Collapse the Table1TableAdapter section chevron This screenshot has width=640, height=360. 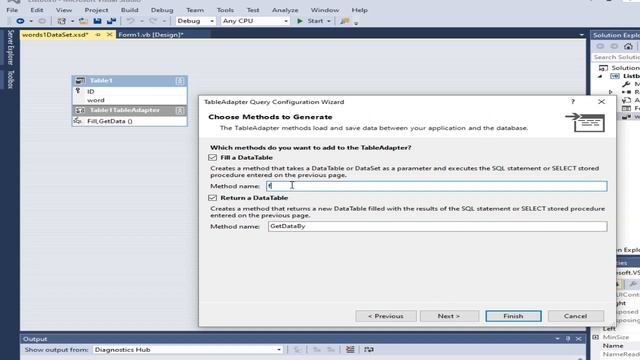click(180, 110)
